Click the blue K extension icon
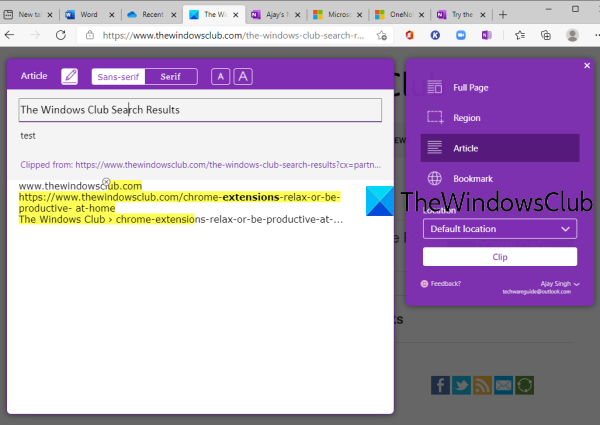This screenshot has height=425, width=600. (x=435, y=35)
